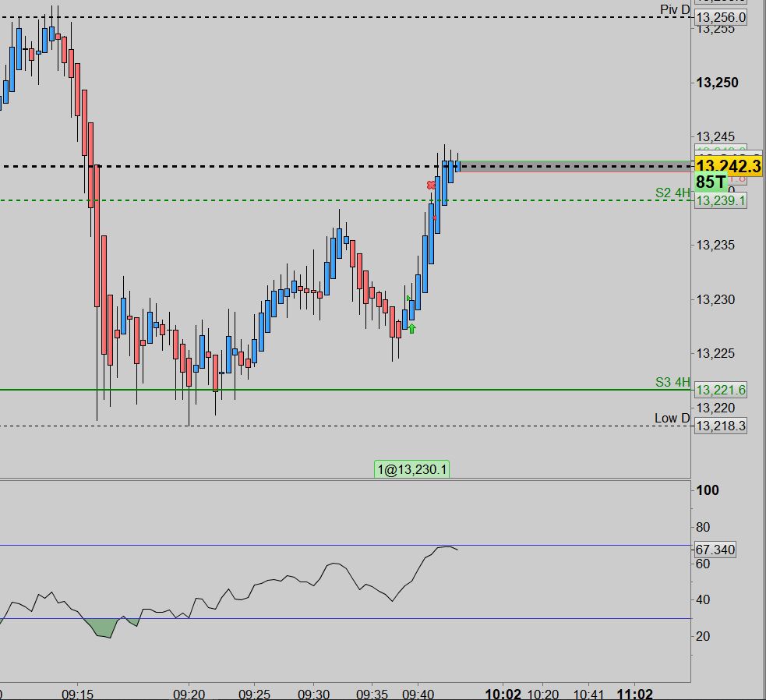Image resolution: width=766 pixels, height=700 pixels.
Task: Click the 13,239.1 price tag
Action: (x=721, y=200)
